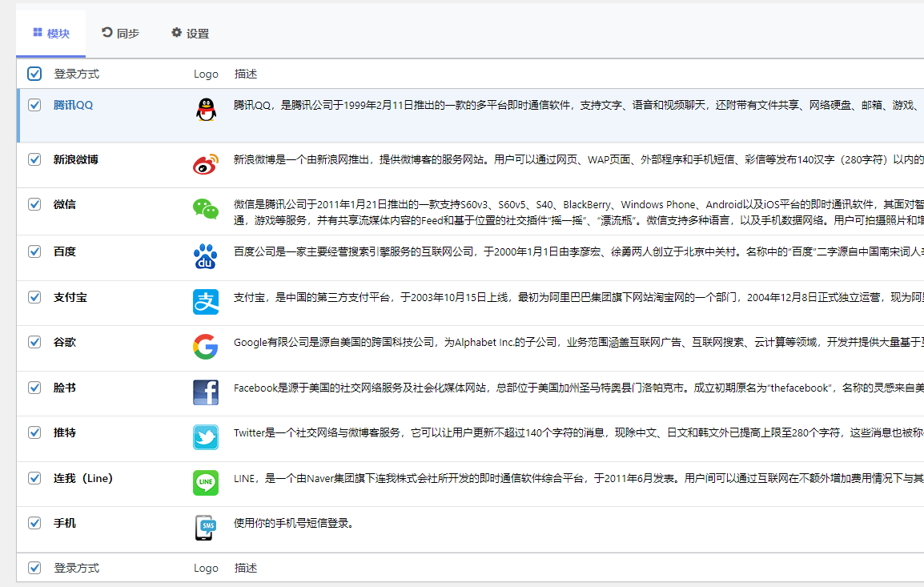Image resolution: width=924 pixels, height=587 pixels.
Task: Click the green LINE logo icon
Action: [x=206, y=483]
